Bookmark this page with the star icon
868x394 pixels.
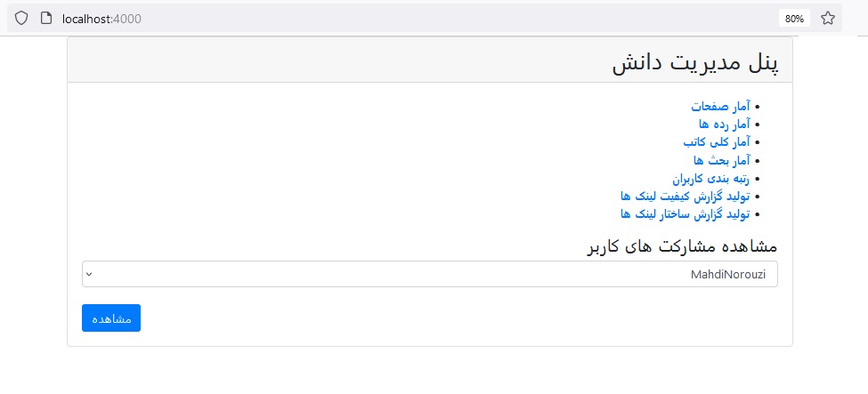point(828,18)
